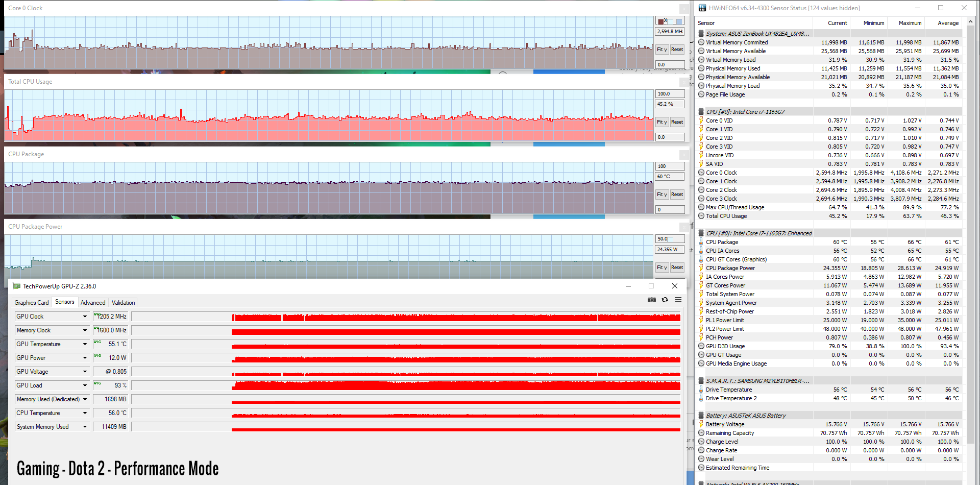Switch to the Graphics Card tab

(32, 303)
